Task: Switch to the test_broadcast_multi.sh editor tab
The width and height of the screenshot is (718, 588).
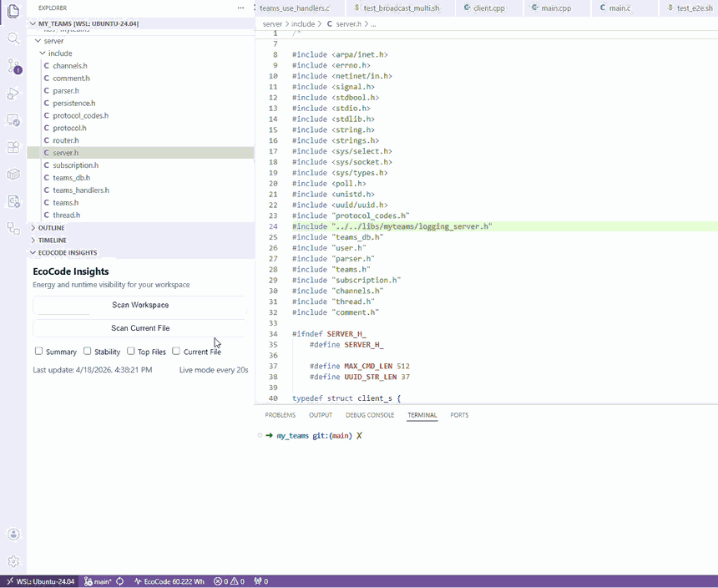Action: click(x=401, y=8)
